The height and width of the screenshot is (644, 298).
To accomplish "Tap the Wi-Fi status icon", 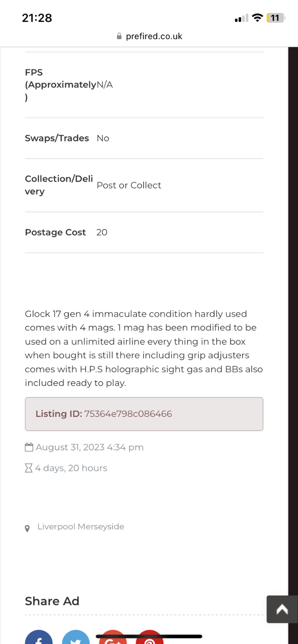I will [257, 18].
